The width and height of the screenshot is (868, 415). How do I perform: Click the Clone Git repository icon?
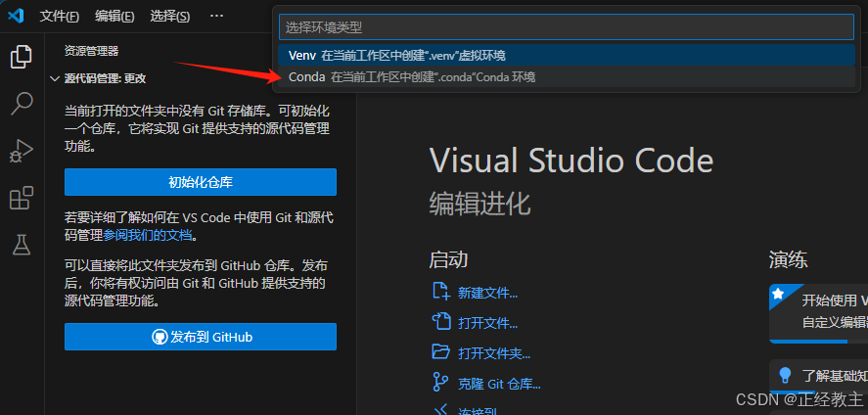tap(441, 382)
